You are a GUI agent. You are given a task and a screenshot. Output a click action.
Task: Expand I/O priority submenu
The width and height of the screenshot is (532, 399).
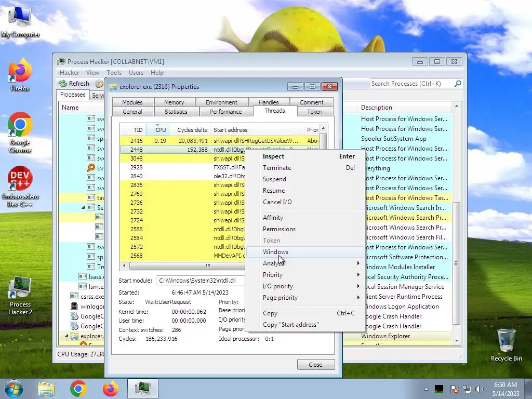[304, 286]
